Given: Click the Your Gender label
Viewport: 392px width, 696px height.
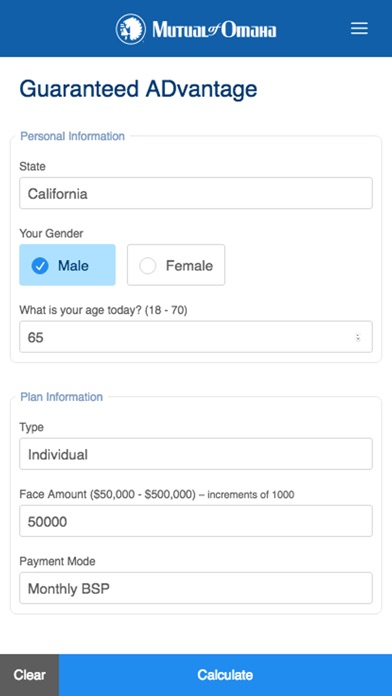Looking at the screenshot, I should pyautogui.click(x=51, y=233).
